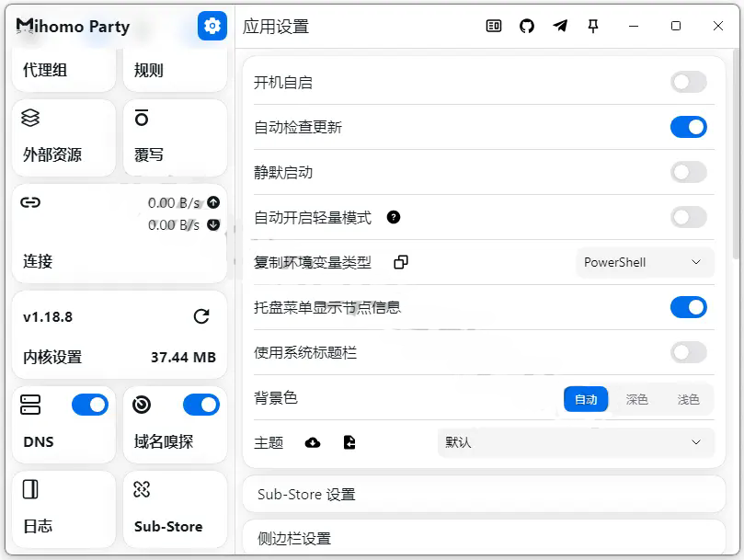744x560 pixels.
Task: Open the 内核设置 page
Action: (x=120, y=335)
